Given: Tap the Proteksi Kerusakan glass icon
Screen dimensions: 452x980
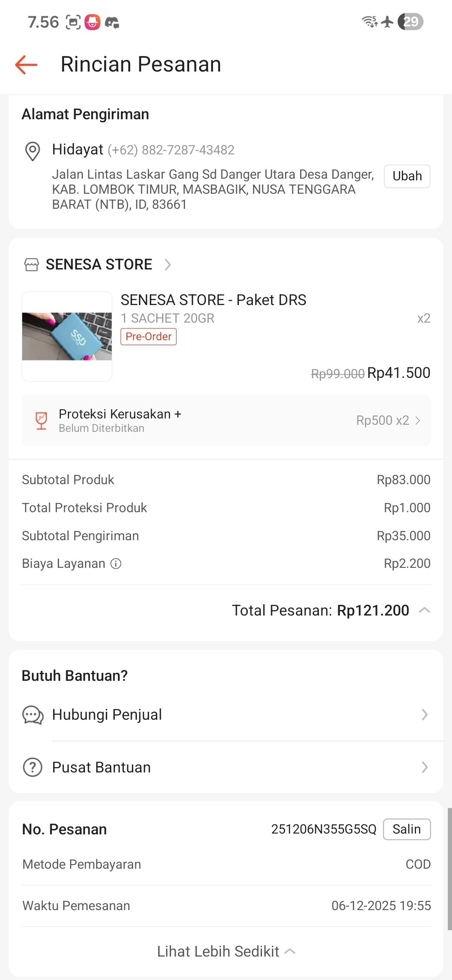Looking at the screenshot, I should click(x=41, y=421).
